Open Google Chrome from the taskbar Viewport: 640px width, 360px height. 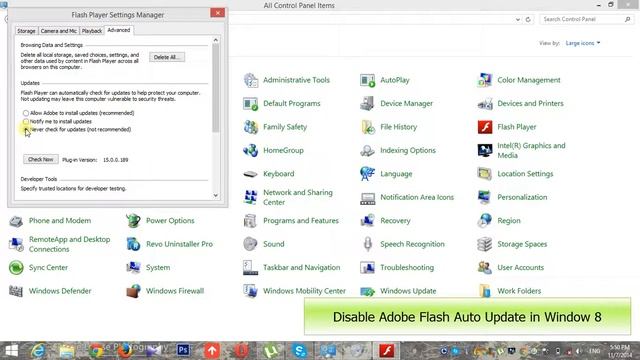tap(96, 351)
